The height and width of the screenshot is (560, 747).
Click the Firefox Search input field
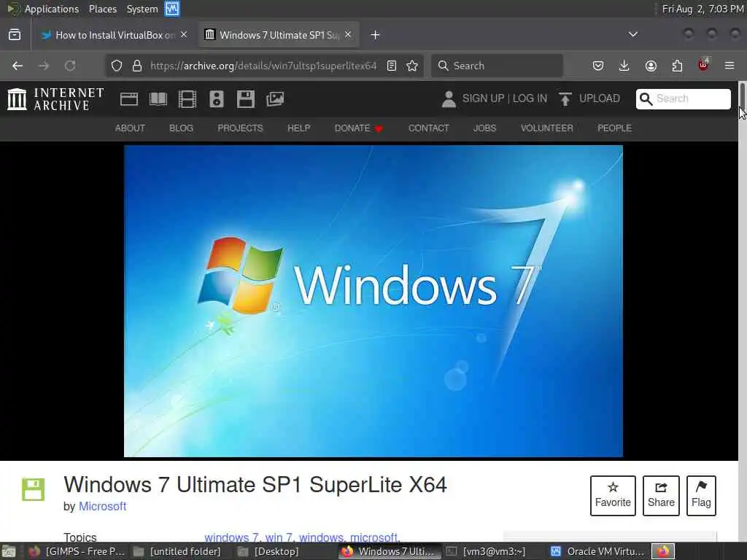click(497, 66)
